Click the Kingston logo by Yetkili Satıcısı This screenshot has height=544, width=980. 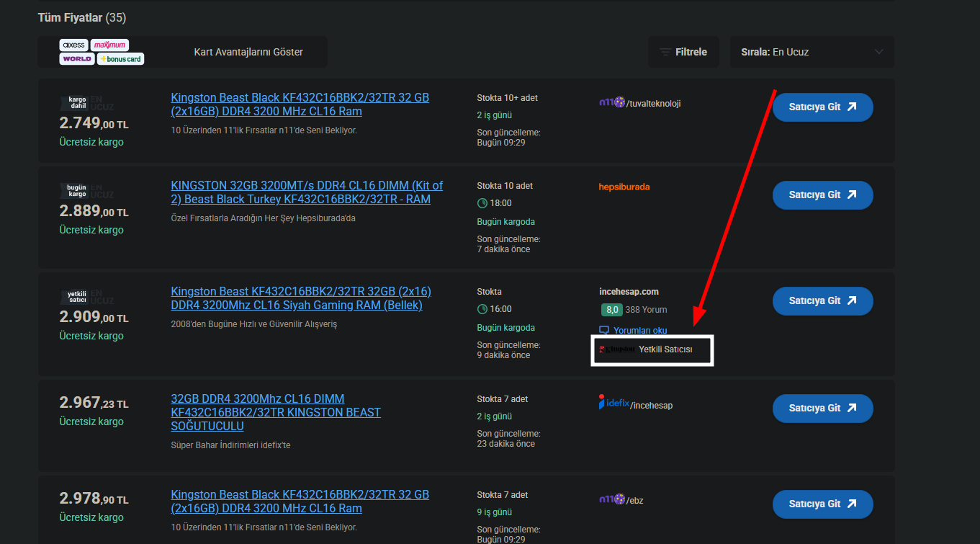[x=617, y=349]
